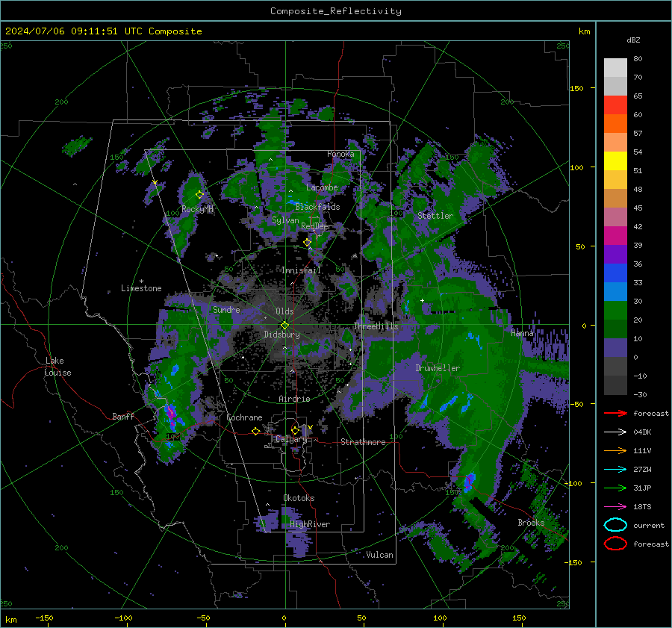
Task: Click the ThreeHills label
Action: click(x=376, y=326)
